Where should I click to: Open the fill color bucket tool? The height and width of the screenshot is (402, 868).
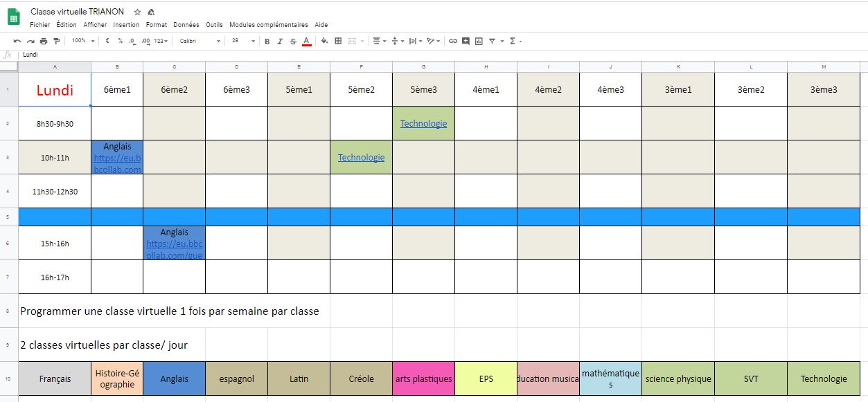[325, 42]
